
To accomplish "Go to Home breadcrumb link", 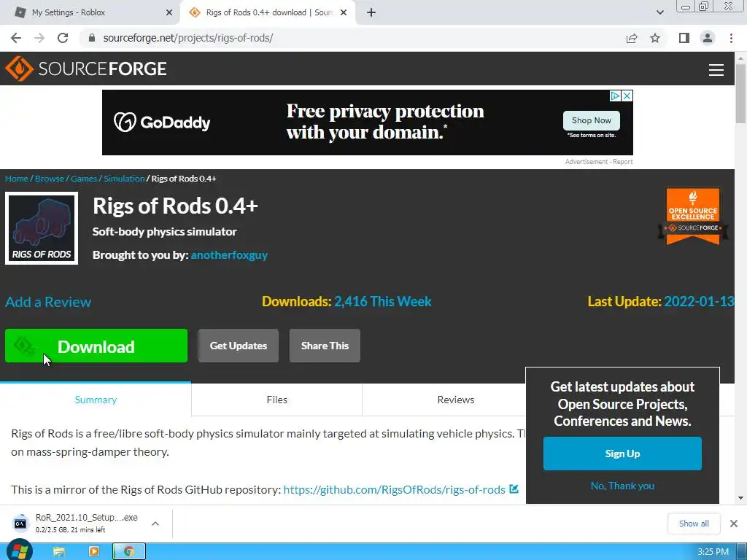I will click(x=17, y=179).
